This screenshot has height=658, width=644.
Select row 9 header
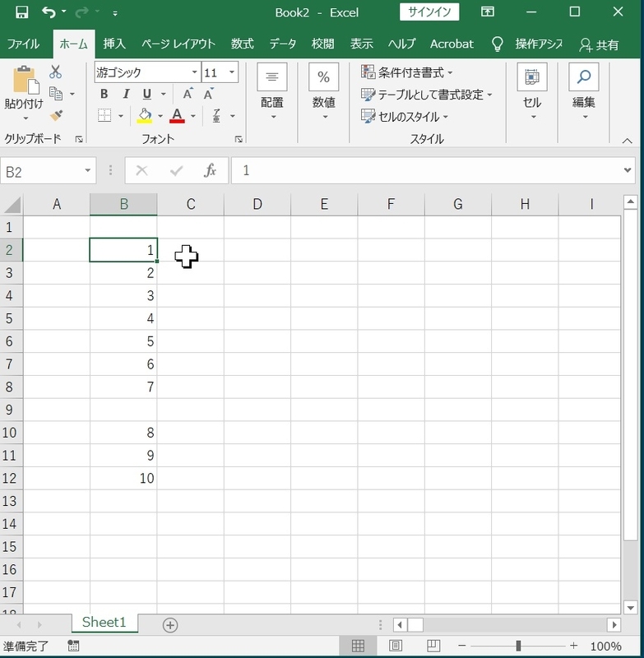tap(12, 410)
